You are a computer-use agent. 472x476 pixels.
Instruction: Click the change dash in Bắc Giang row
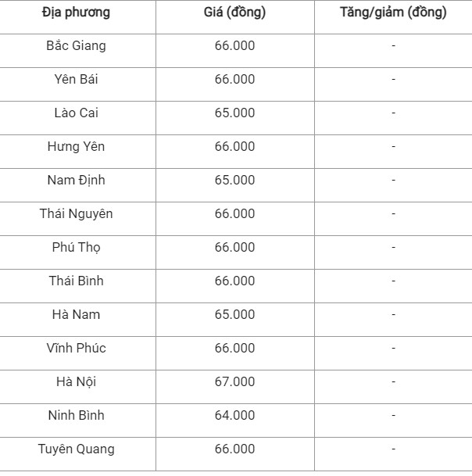click(393, 46)
